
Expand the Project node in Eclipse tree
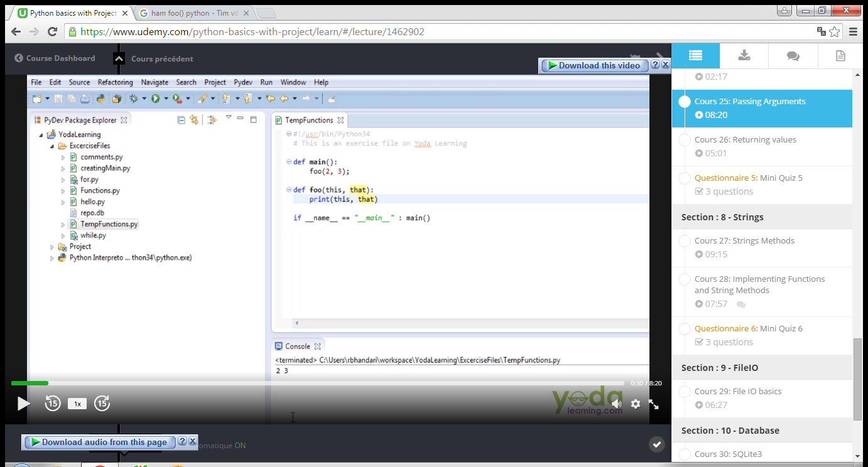(x=52, y=247)
